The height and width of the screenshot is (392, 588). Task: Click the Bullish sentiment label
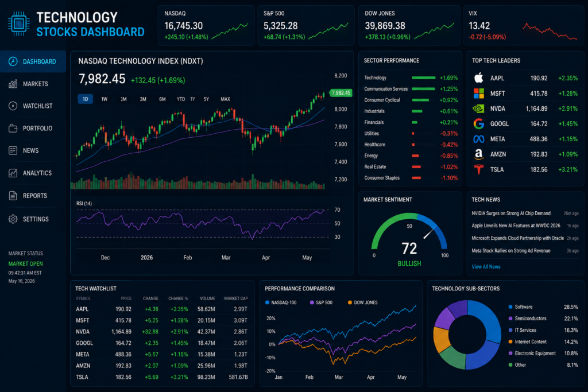pos(409,264)
